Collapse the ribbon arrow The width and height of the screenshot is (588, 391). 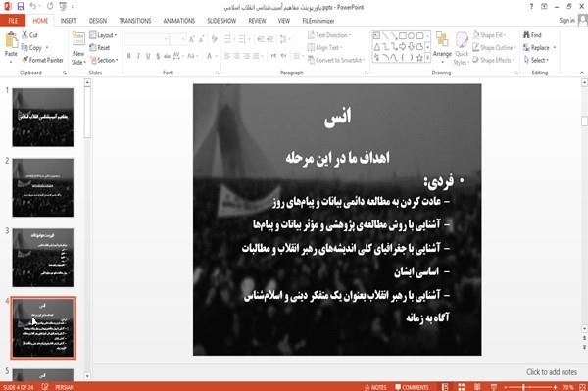(582, 73)
